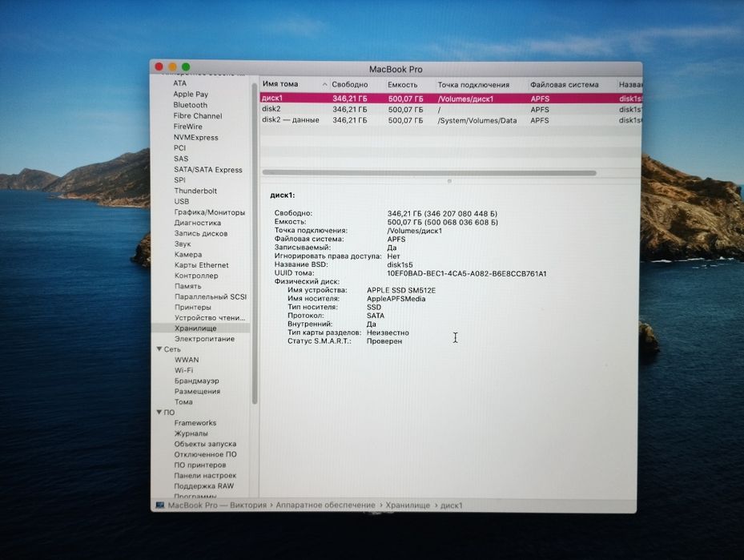Click the UUID тома value text
Image resolution: width=744 pixels, height=560 pixels.
coord(466,274)
